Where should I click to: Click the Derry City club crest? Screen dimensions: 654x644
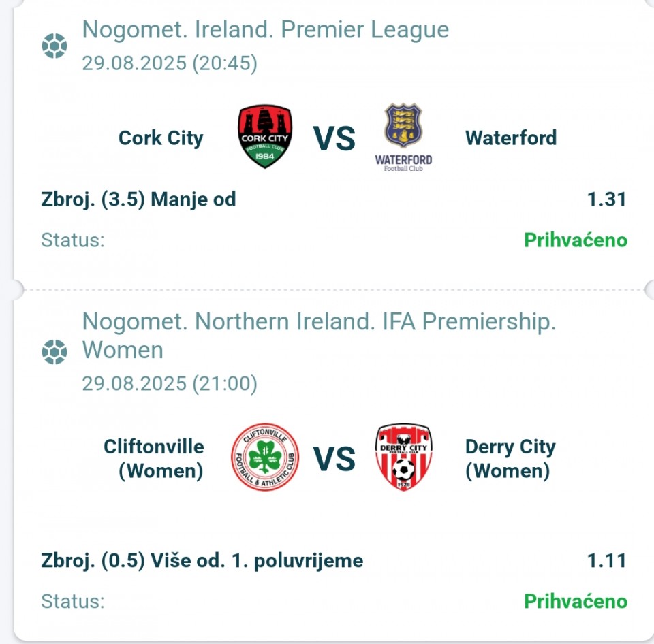pyautogui.click(x=404, y=457)
